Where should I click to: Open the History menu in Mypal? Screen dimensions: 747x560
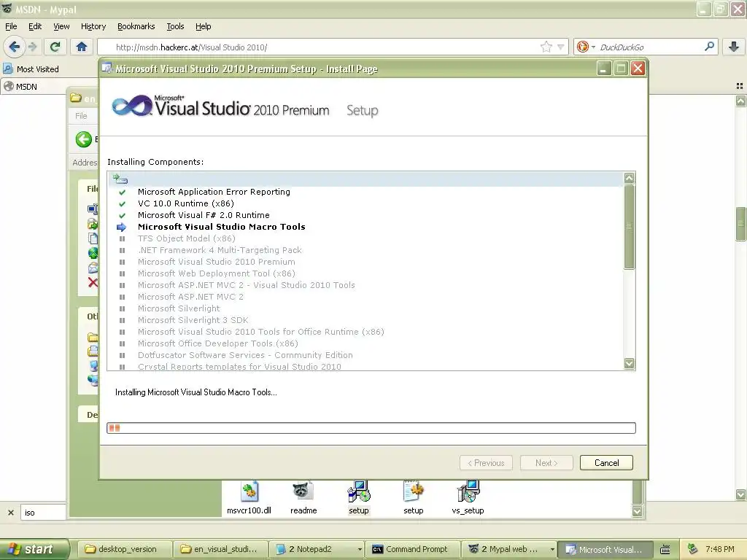93,27
